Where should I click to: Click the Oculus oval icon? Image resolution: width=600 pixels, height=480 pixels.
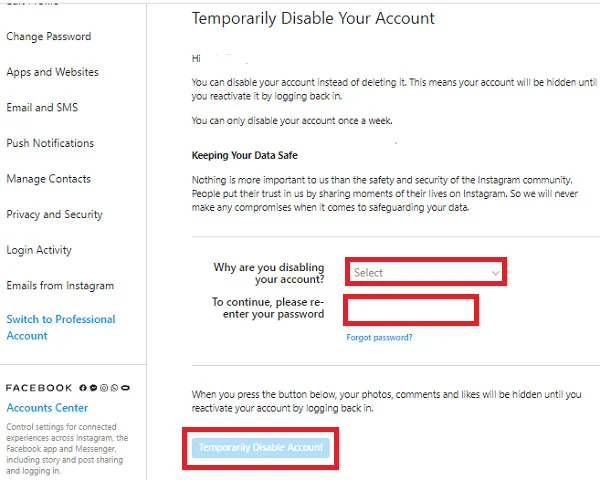[x=126, y=388]
